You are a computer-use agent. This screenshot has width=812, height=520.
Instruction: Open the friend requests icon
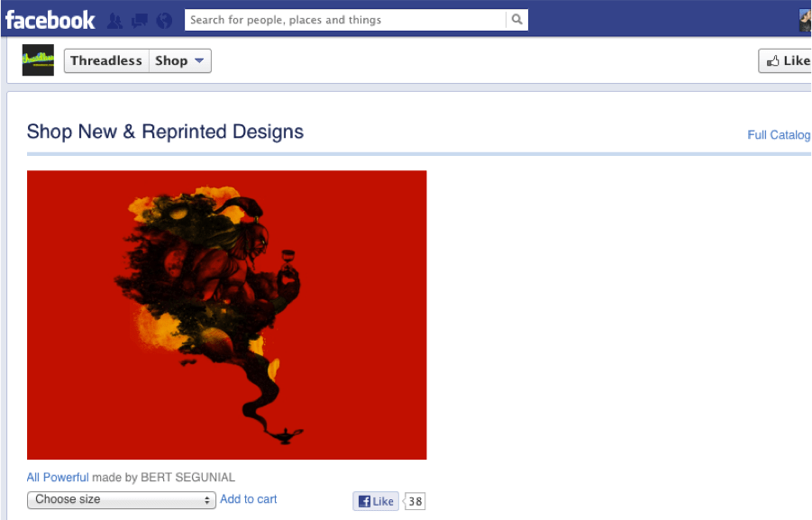click(x=115, y=21)
